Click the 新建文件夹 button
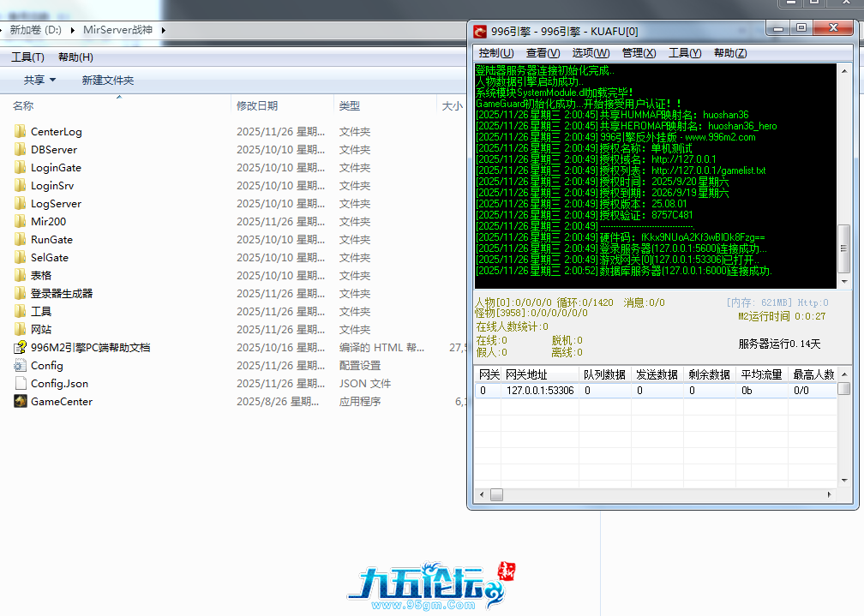The height and width of the screenshot is (616, 864). pyautogui.click(x=108, y=81)
